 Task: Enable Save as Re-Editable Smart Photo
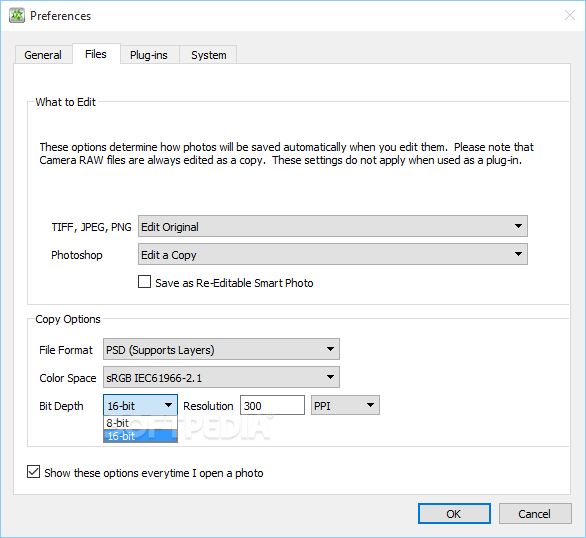(x=145, y=282)
